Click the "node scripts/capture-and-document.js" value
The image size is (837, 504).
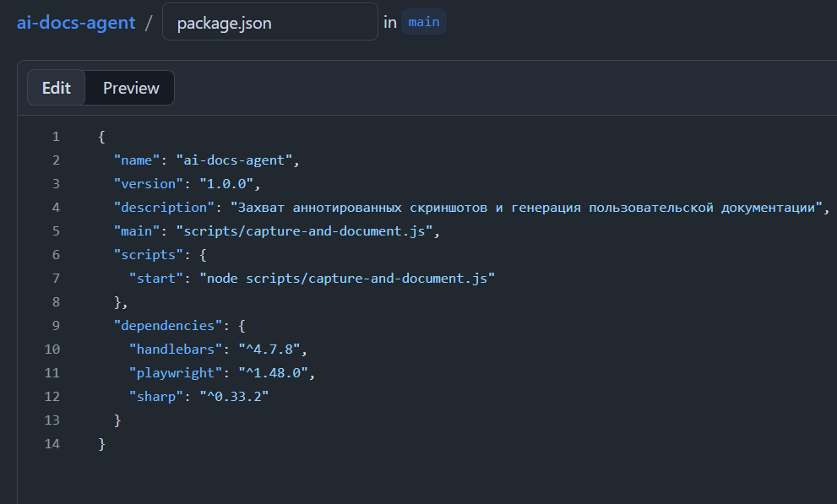(347, 278)
